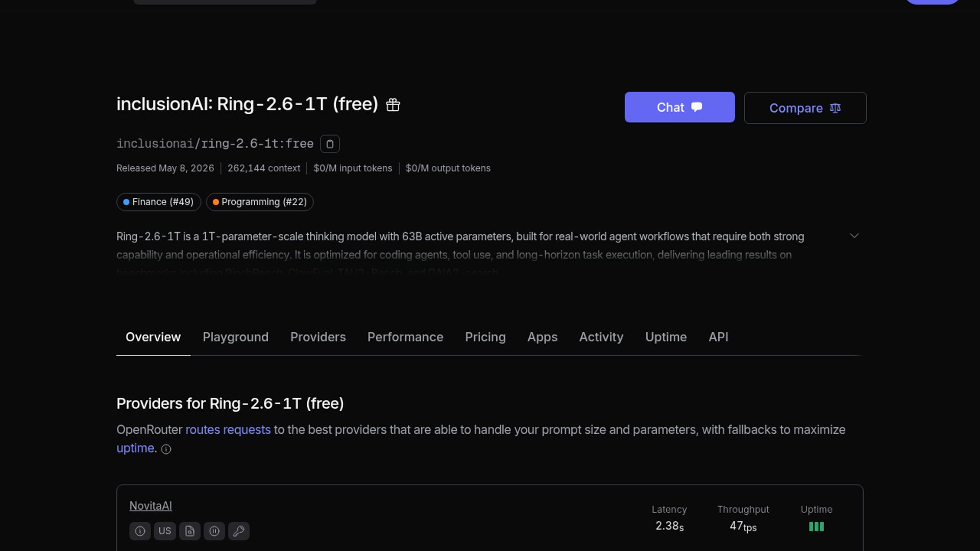Select the Playground tab
This screenshot has width=980, height=551.
(235, 337)
